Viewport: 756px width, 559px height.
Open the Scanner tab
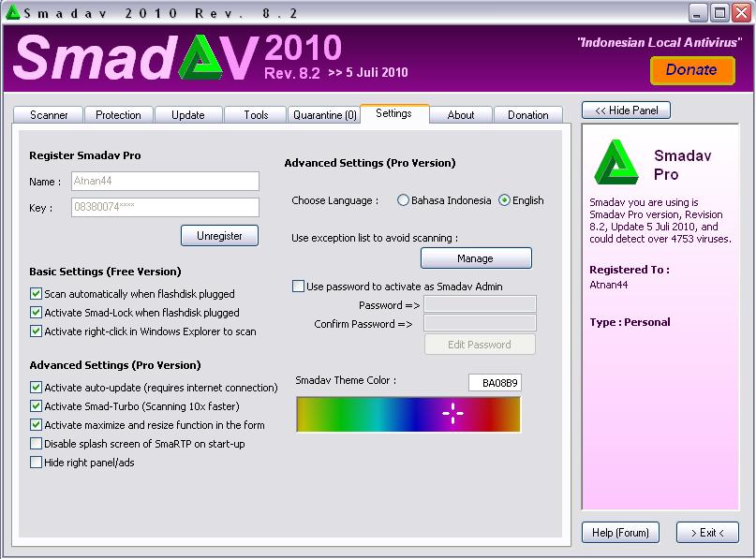tap(49, 114)
